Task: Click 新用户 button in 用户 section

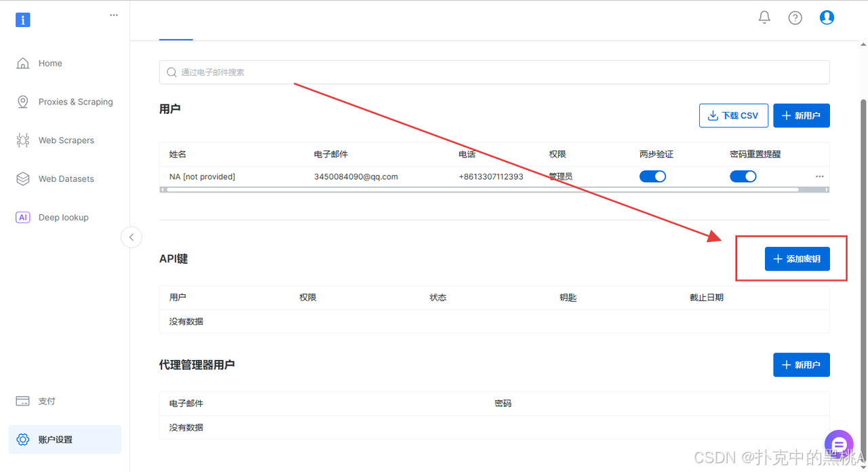Action: [x=802, y=115]
